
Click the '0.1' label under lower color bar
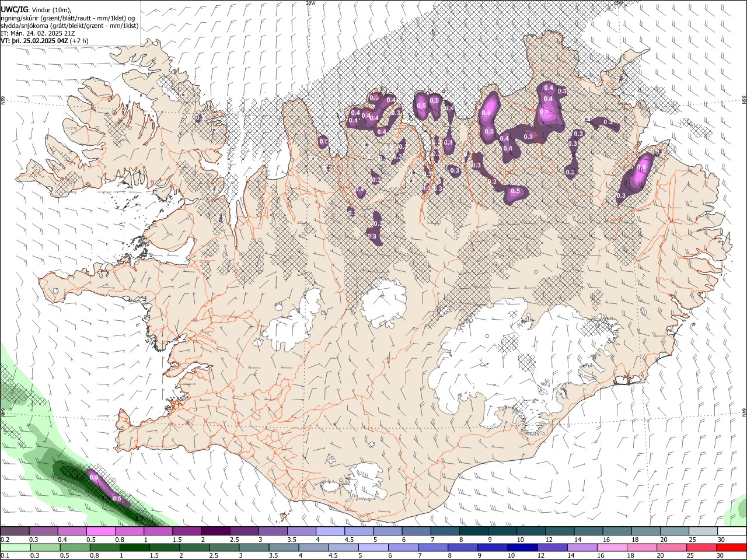pyautogui.click(x=5, y=556)
